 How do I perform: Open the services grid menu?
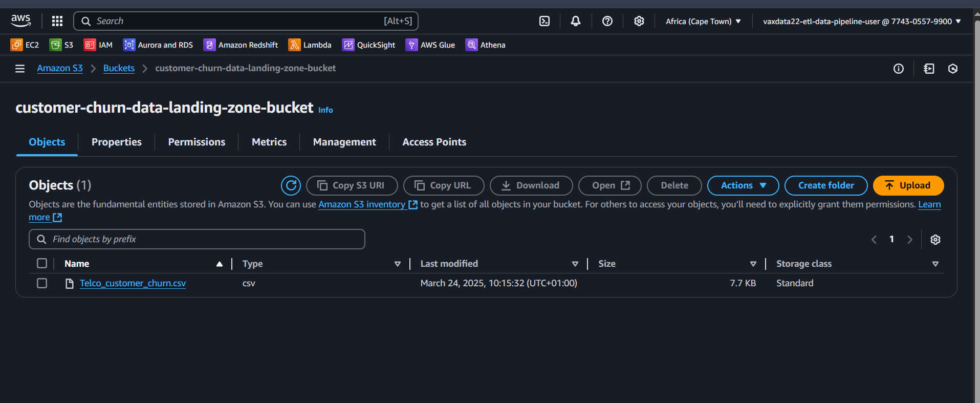[x=57, y=21]
